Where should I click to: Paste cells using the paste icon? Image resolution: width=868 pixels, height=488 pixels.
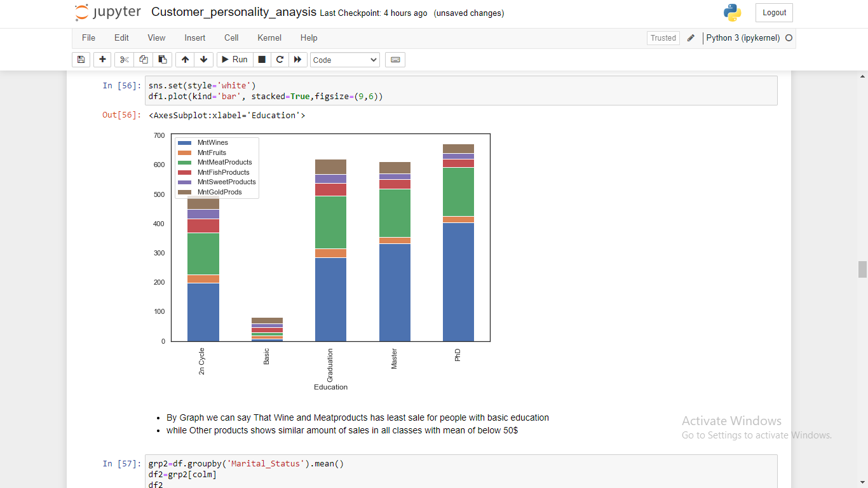coord(162,59)
